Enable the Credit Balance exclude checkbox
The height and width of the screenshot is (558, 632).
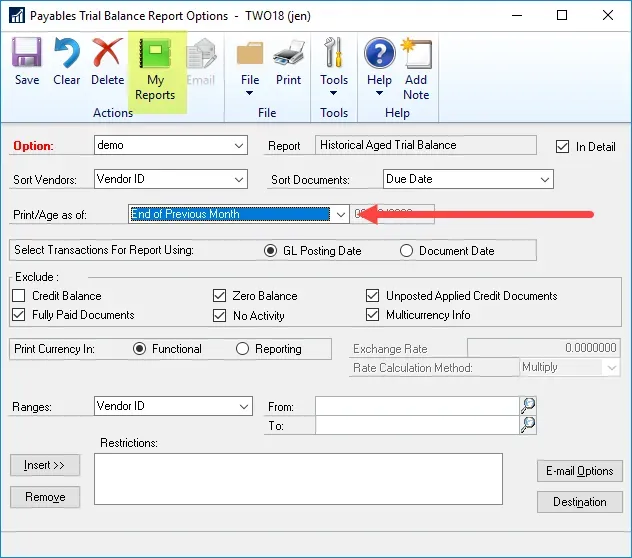(x=19, y=296)
